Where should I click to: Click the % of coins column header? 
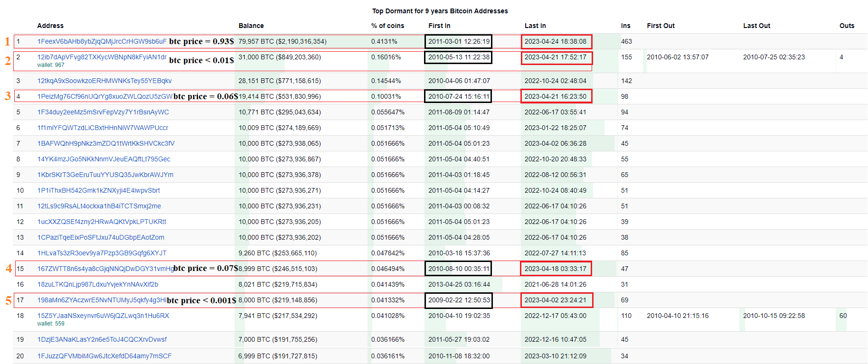pyautogui.click(x=388, y=26)
